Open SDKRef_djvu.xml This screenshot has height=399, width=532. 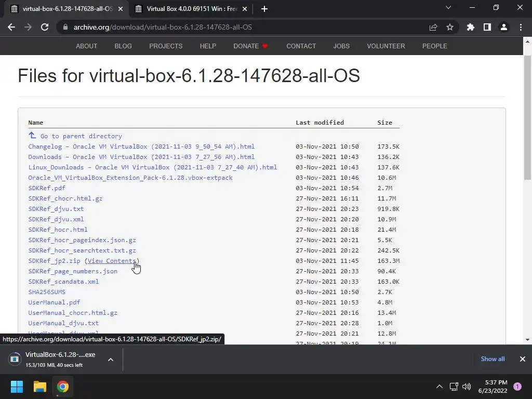point(56,219)
